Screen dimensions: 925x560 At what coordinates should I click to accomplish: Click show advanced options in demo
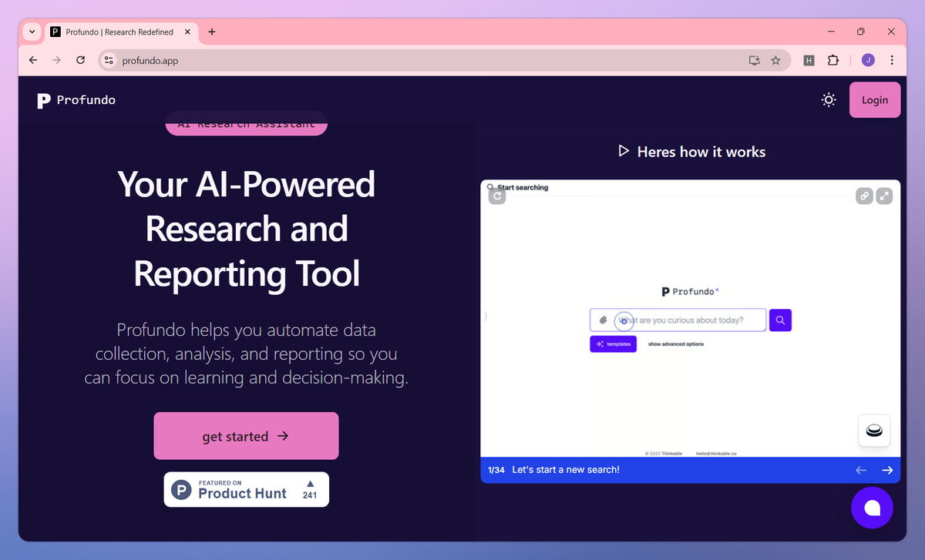coord(676,344)
